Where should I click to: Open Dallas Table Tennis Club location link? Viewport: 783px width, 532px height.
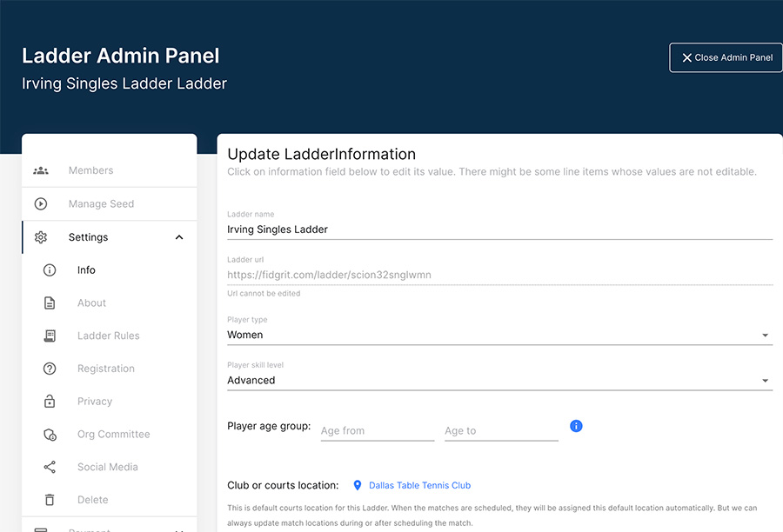(419, 485)
